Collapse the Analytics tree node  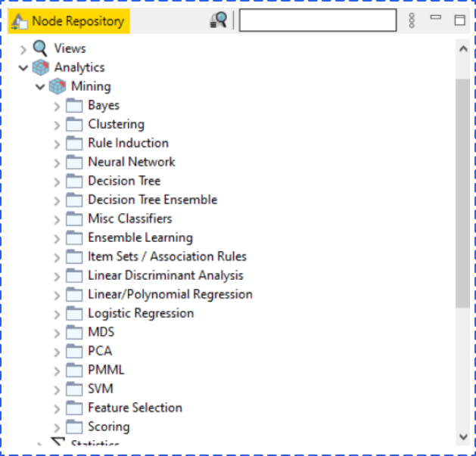point(23,67)
